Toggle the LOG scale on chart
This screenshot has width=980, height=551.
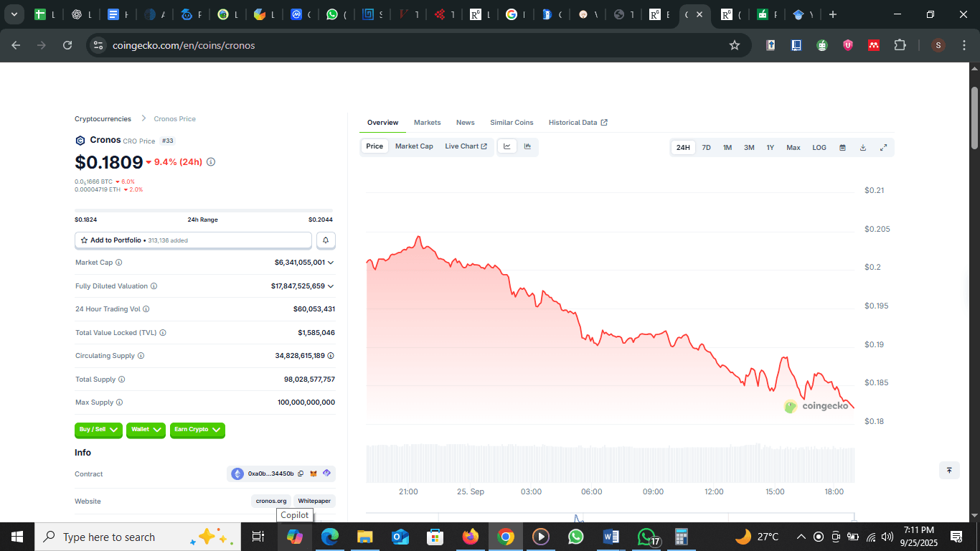point(819,148)
